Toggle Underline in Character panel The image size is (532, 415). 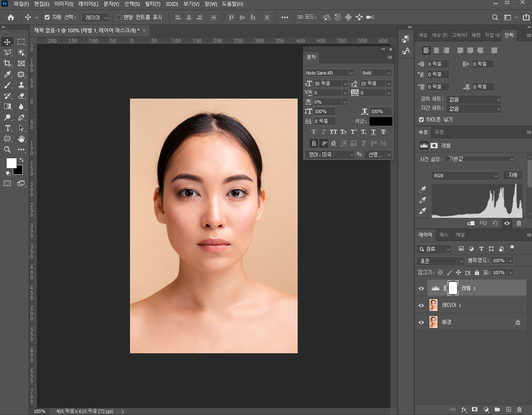coord(373,132)
